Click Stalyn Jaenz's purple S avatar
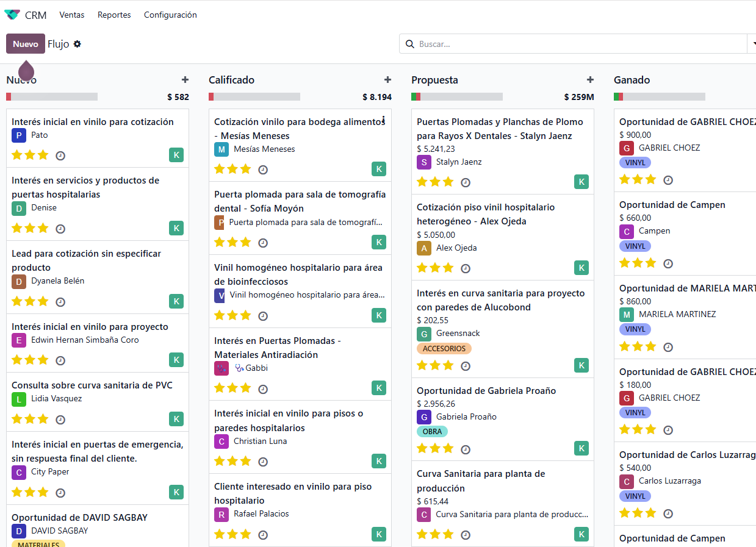 (x=424, y=162)
